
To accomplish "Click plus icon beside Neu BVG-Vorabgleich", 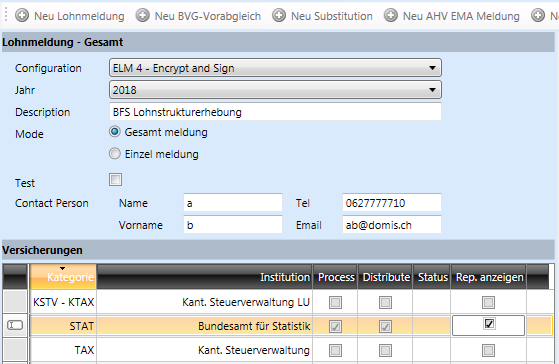I will tap(143, 16).
